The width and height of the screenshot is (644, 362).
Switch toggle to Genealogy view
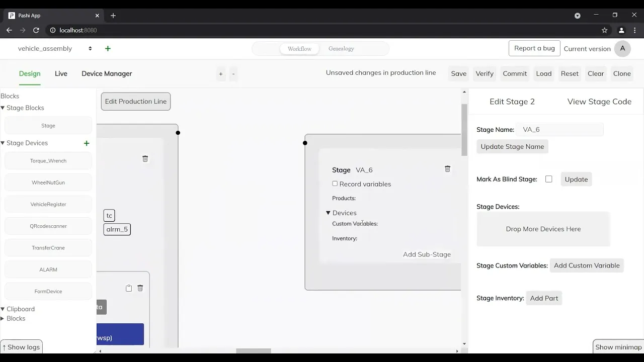pyautogui.click(x=341, y=49)
